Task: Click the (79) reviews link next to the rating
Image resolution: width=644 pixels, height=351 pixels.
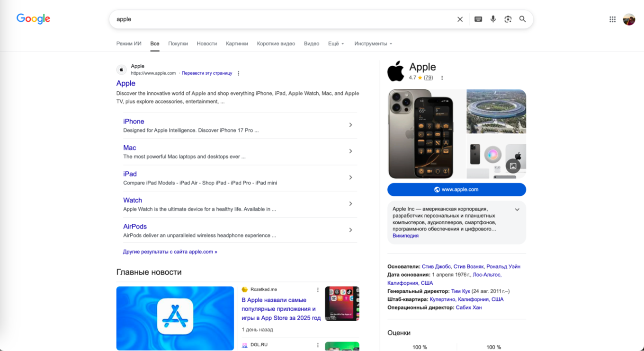Action: pos(429,77)
